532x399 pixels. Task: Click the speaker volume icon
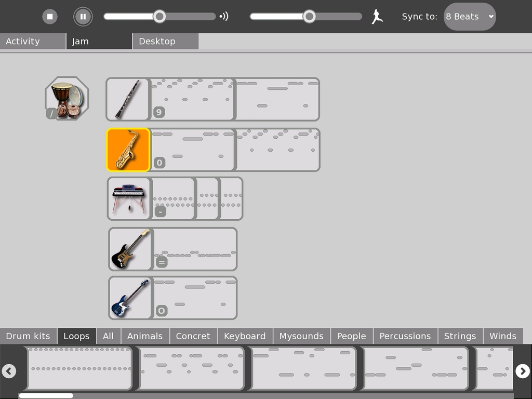pos(224,17)
